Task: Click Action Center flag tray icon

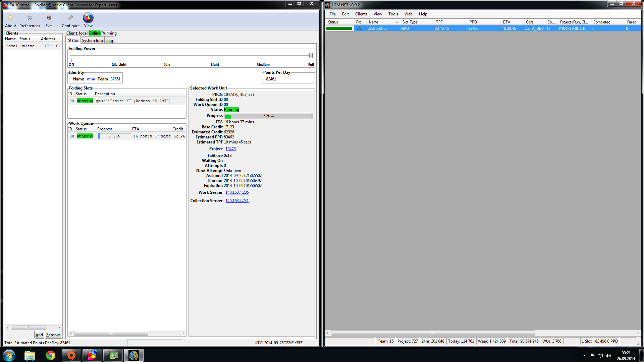Action: coord(592,356)
